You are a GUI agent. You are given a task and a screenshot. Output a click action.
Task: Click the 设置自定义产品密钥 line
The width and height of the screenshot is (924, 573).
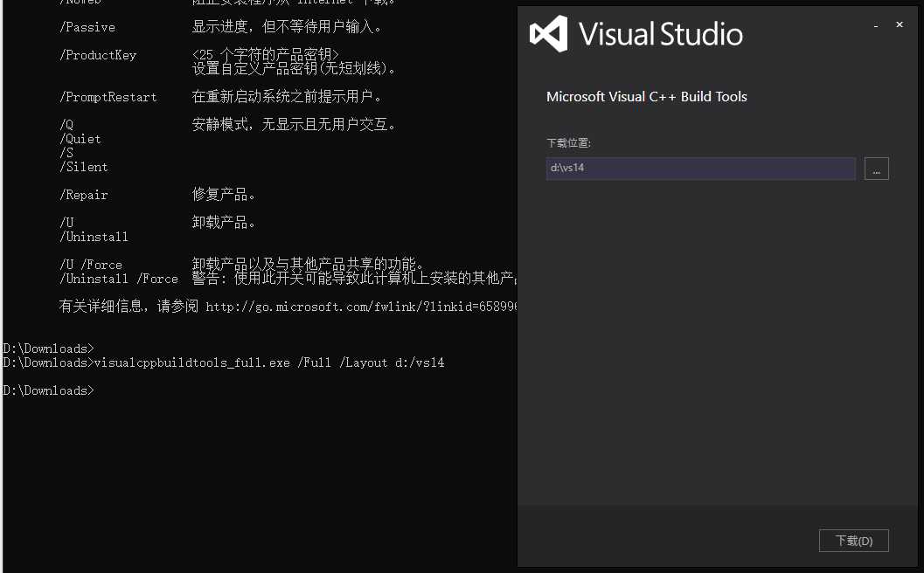294,68
